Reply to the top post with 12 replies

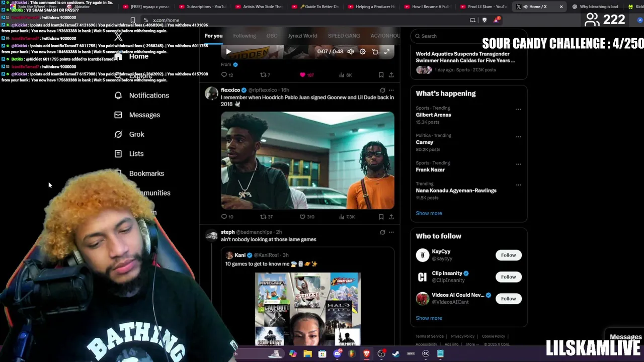point(227,75)
